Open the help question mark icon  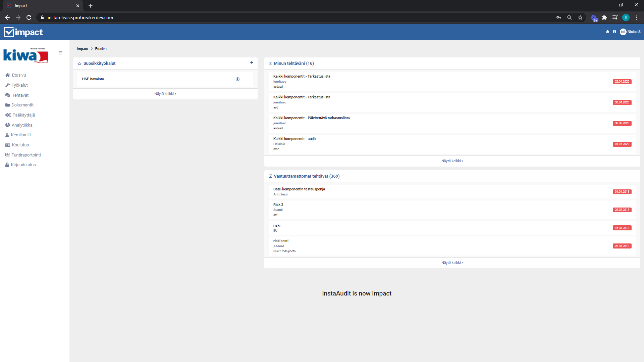614,32
